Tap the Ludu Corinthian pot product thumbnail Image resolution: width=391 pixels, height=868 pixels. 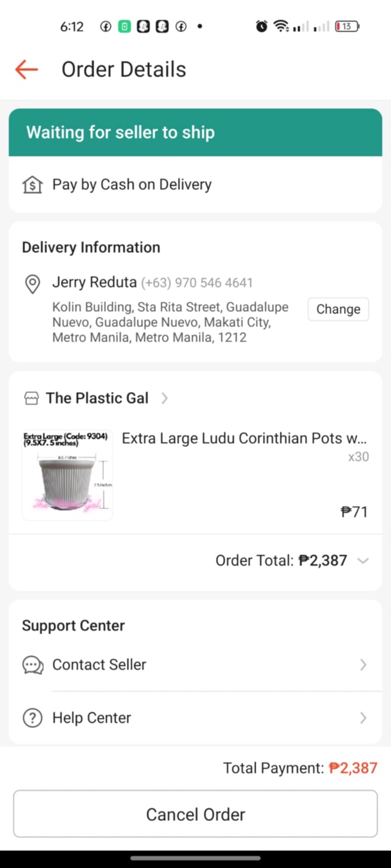tap(67, 476)
